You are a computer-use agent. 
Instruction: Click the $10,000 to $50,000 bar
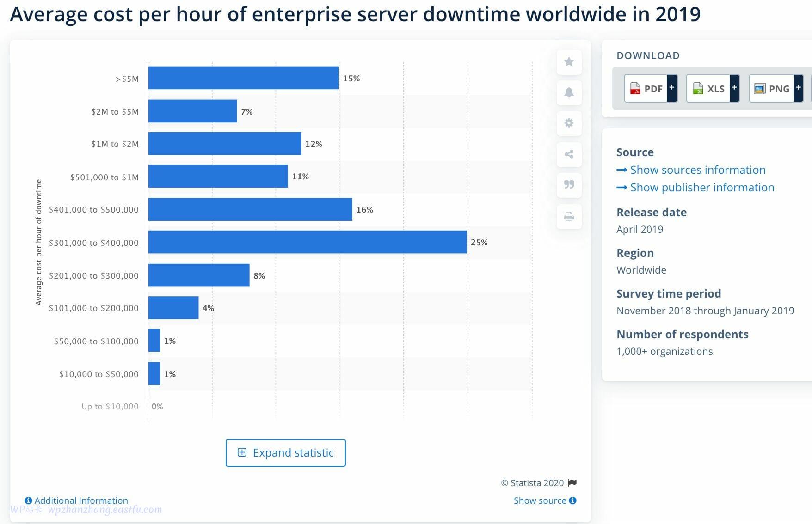154,374
